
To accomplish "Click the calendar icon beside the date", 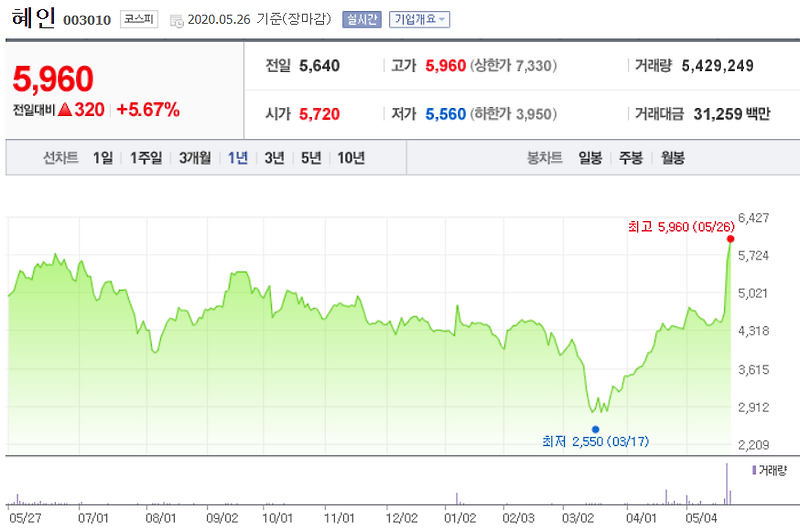I will 177,21.
